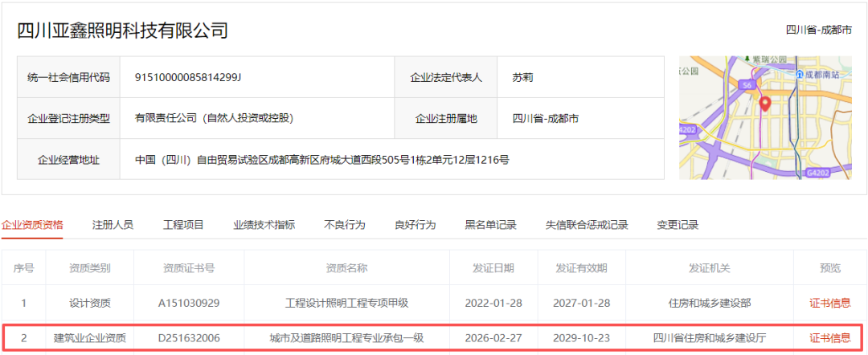Click issuing authority 四川省住房和城乡建设厅
868x355 pixels.
710,338
